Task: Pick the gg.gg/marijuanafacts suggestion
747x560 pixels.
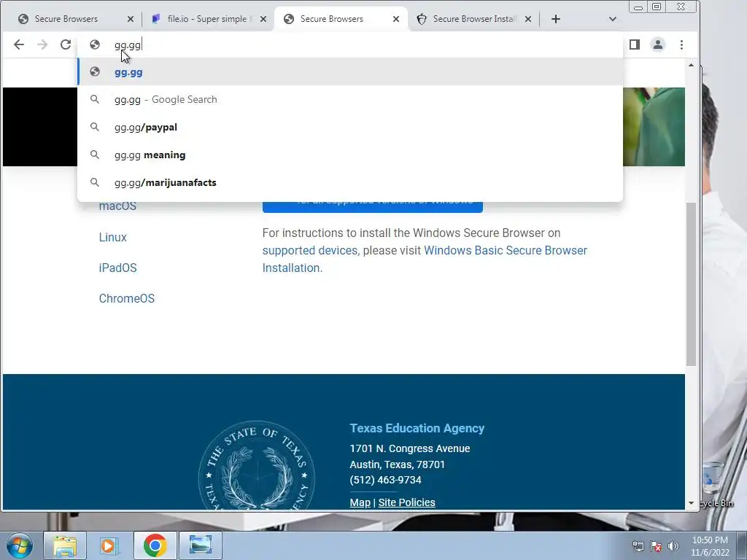Action: [350, 182]
